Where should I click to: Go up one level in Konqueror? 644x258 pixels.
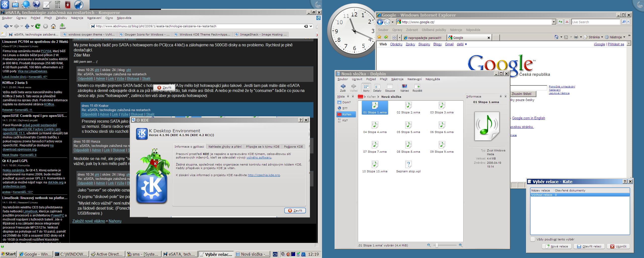pyautogui.click(x=27, y=26)
